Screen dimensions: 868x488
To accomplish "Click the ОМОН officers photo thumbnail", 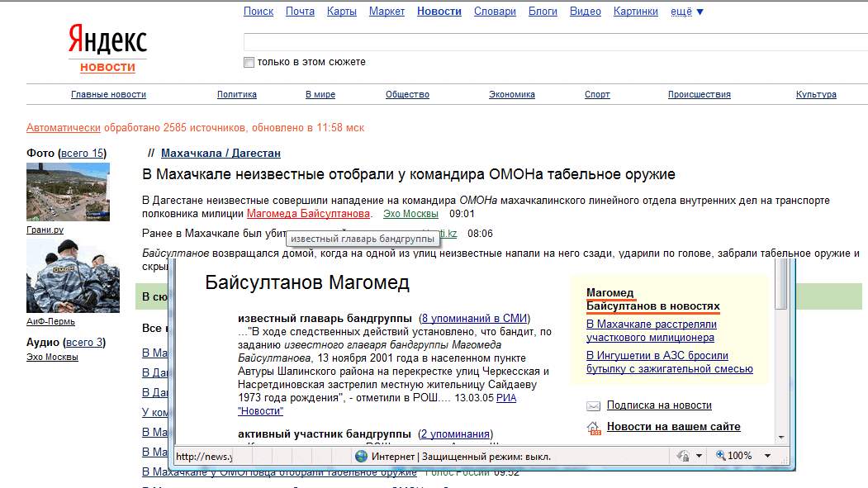I will click(x=73, y=276).
